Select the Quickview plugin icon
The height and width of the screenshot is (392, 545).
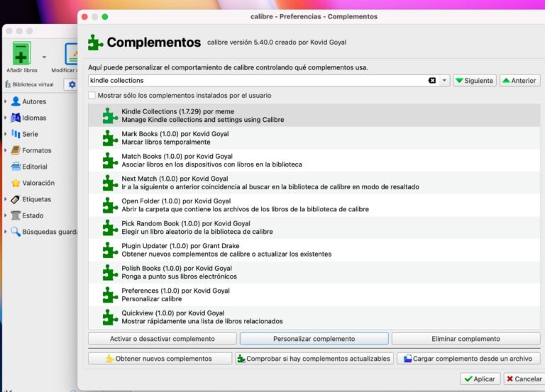pyautogui.click(x=110, y=317)
